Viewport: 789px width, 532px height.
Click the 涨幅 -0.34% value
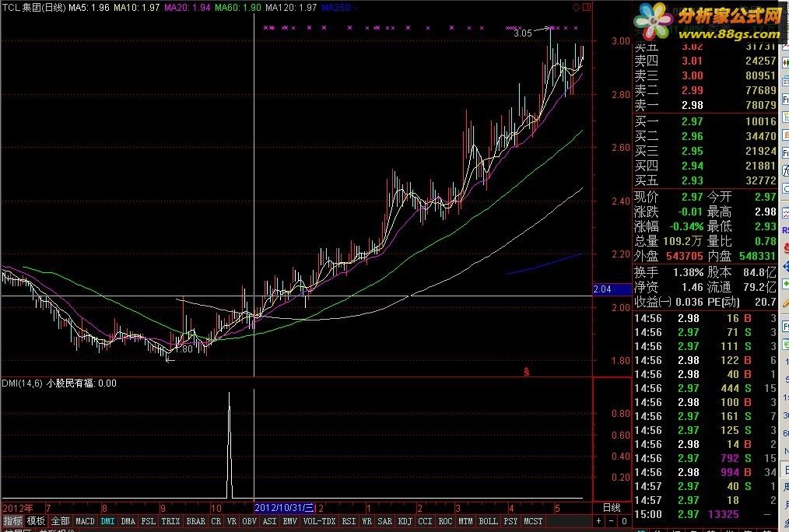pos(686,226)
